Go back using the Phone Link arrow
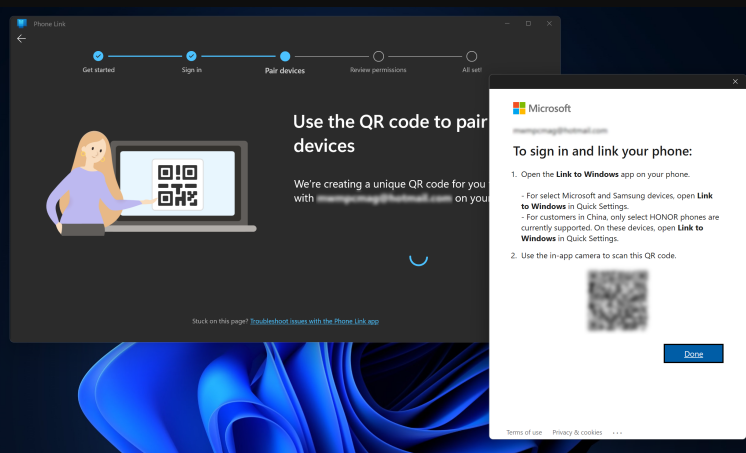This screenshot has height=453, width=746. [x=21, y=39]
